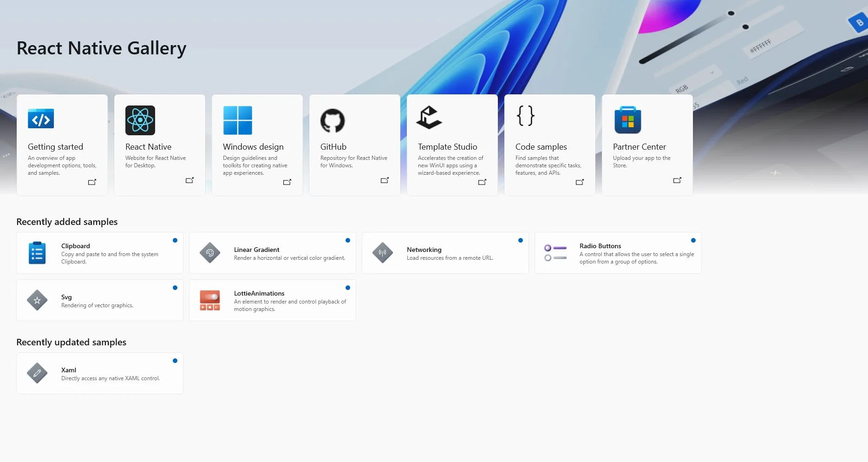
Task: Click "Repository for React Native for Windows." text
Action: pos(354,162)
